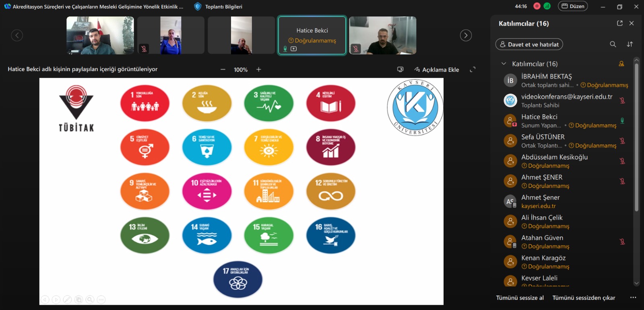644x310 pixels.
Task: Zoom out shared content with minus
Action: coord(223,70)
